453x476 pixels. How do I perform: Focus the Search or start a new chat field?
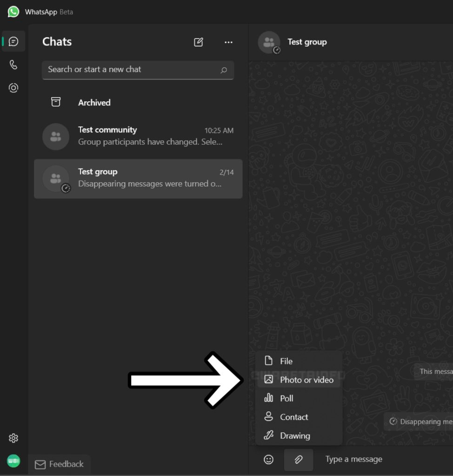click(138, 70)
